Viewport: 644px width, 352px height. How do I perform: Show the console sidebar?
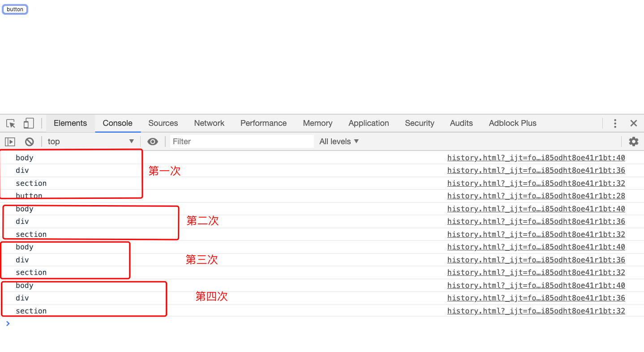(10, 142)
